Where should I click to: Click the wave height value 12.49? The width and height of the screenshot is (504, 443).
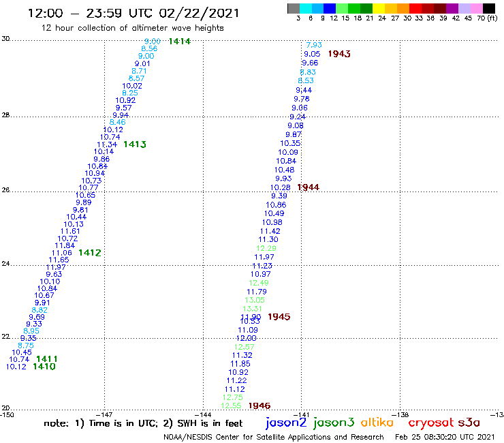(258, 283)
